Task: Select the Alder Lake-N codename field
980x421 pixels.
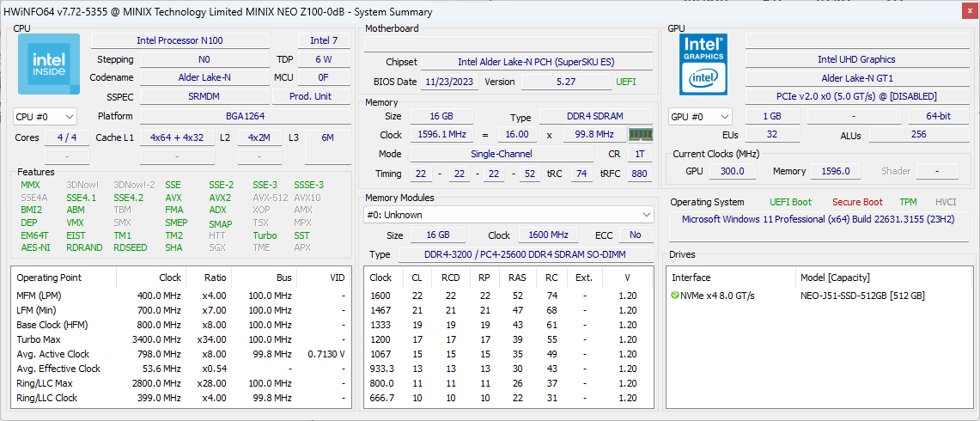Action: click(x=204, y=77)
